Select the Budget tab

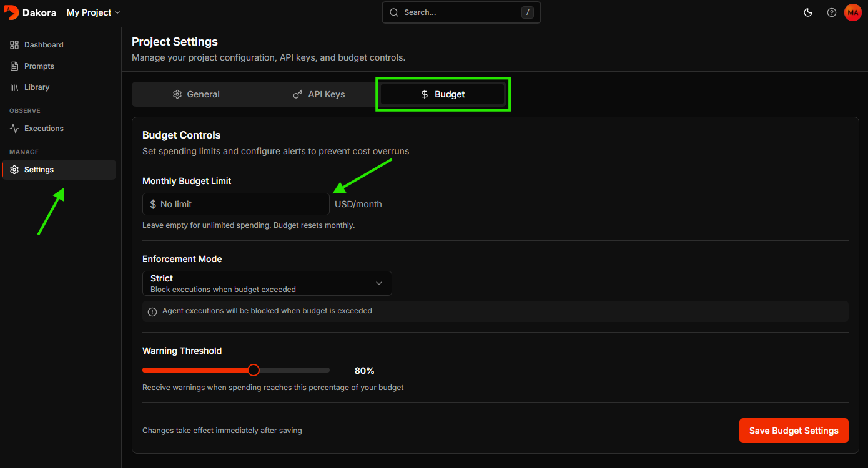pyautogui.click(x=443, y=94)
